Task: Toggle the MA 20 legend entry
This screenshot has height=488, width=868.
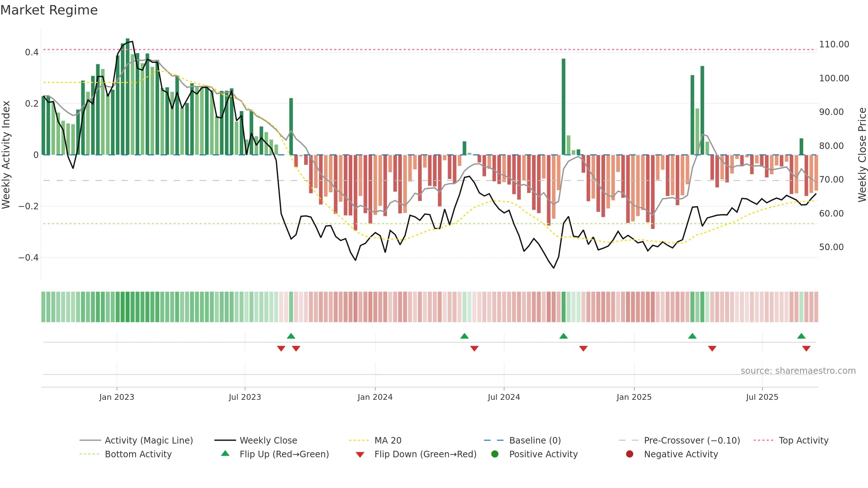Action: (375, 440)
